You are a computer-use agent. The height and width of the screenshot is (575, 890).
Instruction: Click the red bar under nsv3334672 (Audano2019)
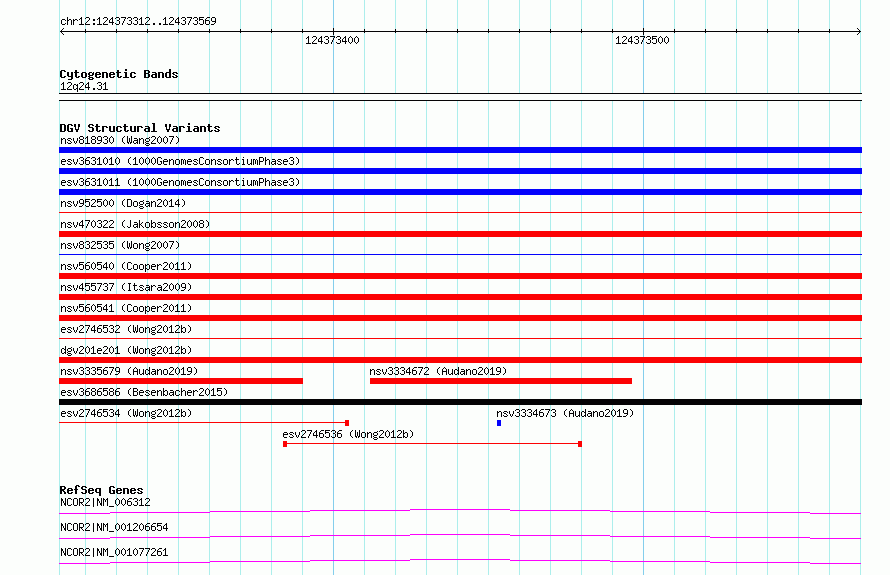coord(501,381)
